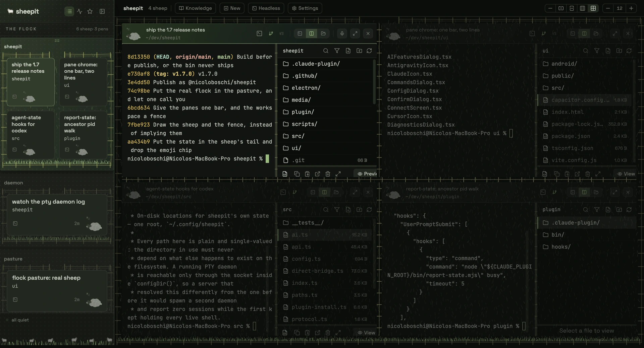Click the sheepit logo in the sidebar header
This screenshot has height=348, width=644.
23,11
